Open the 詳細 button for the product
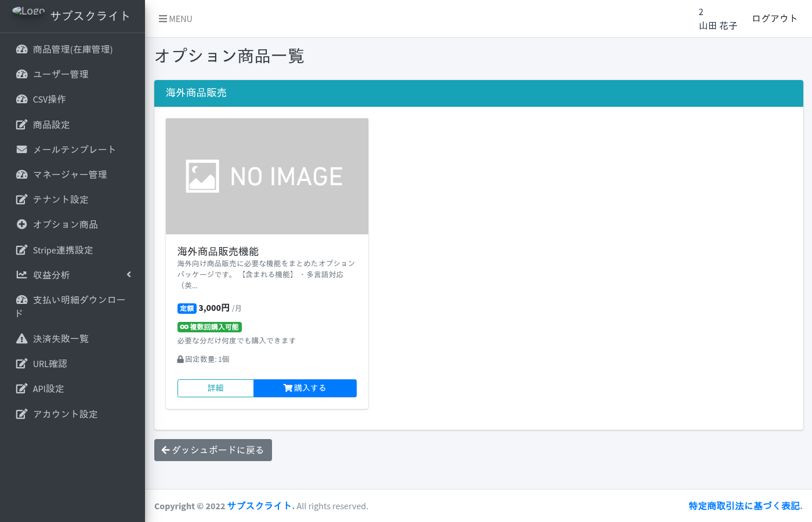The width and height of the screenshot is (812, 522). 216,388
